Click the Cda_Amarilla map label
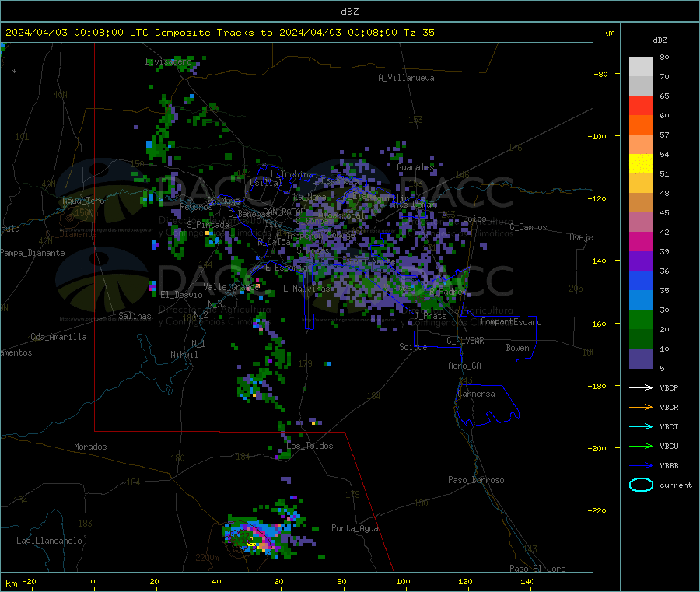700x592 pixels. click(x=58, y=337)
